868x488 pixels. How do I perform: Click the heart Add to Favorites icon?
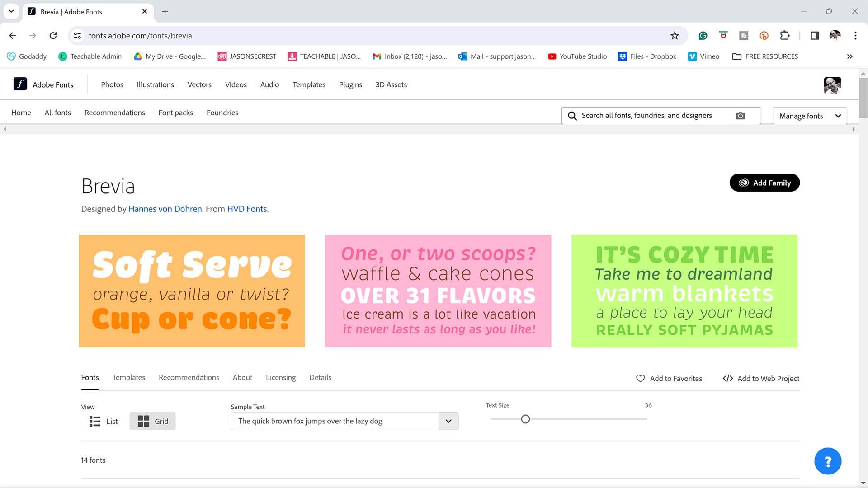pyautogui.click(x=640, y=379)
